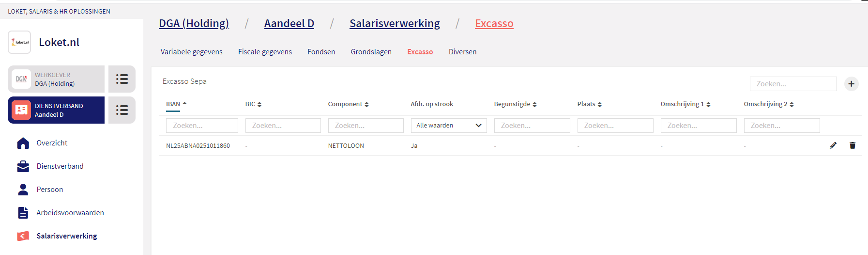Delete the NL25ABNA0251011860 row via trash icon

[852, 145]
